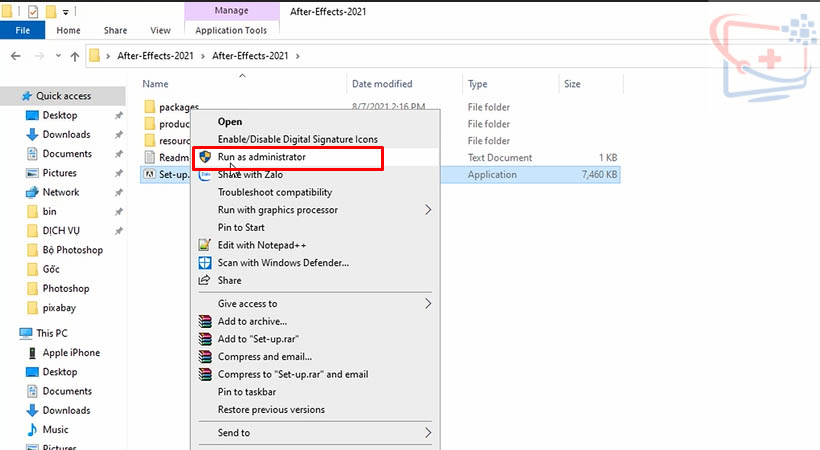Click the Zalo icon in context menu
This screenshot has height=450, width=820.
[x=205, y=175]
